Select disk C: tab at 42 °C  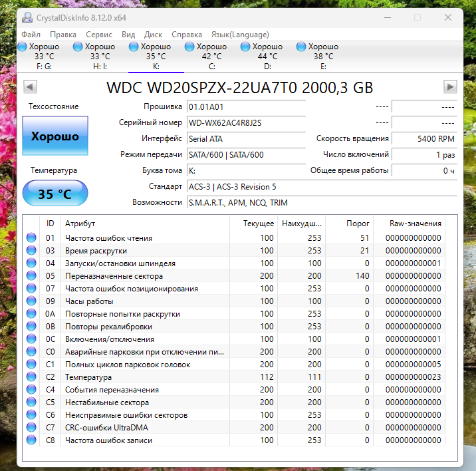click(x=212, y=57)
